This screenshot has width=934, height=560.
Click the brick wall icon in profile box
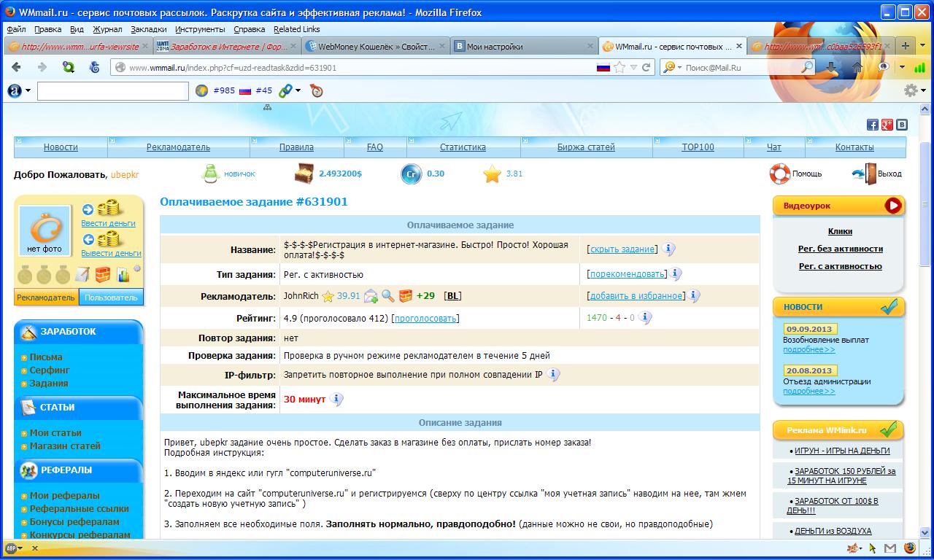(102, 275)
